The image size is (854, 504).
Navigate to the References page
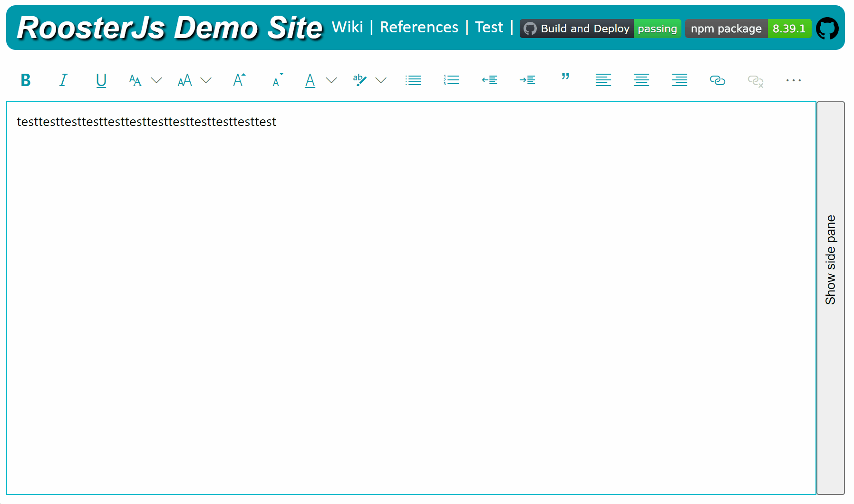click(x=419, y=27)
